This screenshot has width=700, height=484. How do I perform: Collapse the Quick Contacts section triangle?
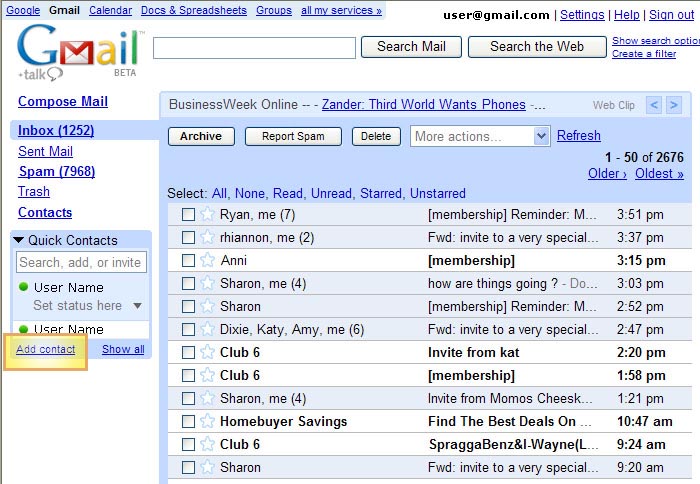click(18, 240)
